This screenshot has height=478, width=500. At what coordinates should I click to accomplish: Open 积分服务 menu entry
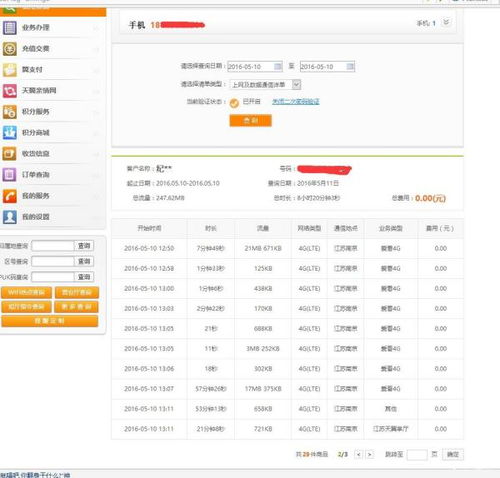point(36,112)
